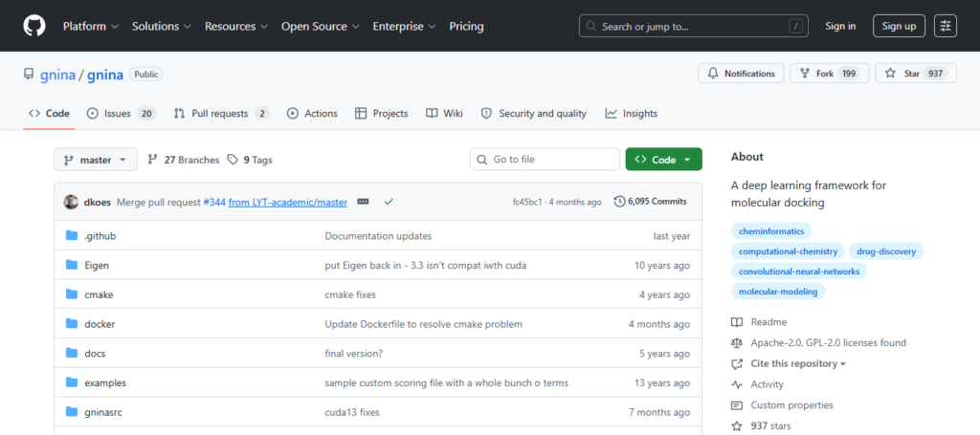This screenshot has height=435, width=980.
Task: Click the Activity pulse icon
Action: pyautogui.click(x=737, y=384)
